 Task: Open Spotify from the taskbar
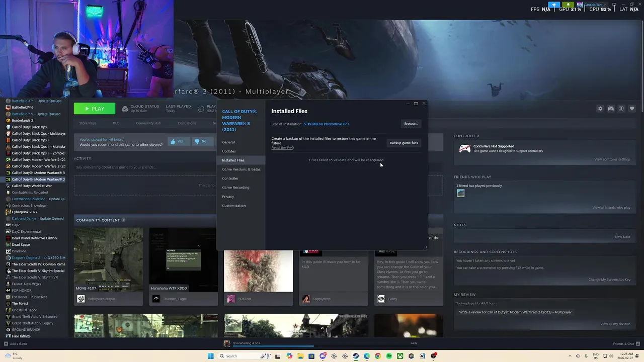pos(389,356)
